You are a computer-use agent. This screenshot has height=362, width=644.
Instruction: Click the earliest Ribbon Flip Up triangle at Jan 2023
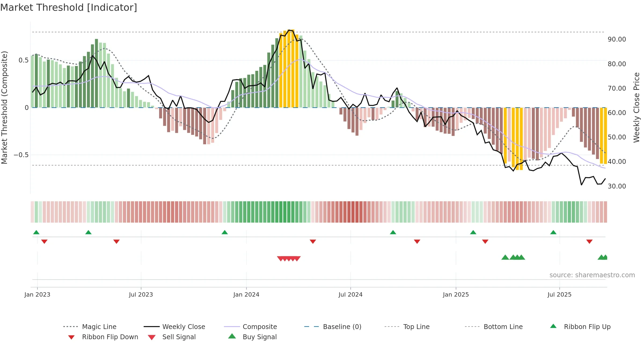click(x=36, y=232)
